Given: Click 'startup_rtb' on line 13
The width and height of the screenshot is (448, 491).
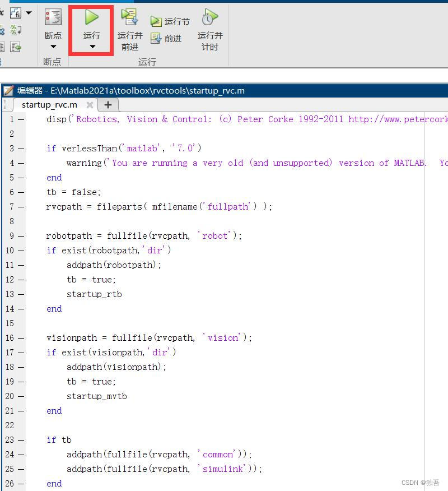Looking at the screenshot, I should (x=94, y=294).
